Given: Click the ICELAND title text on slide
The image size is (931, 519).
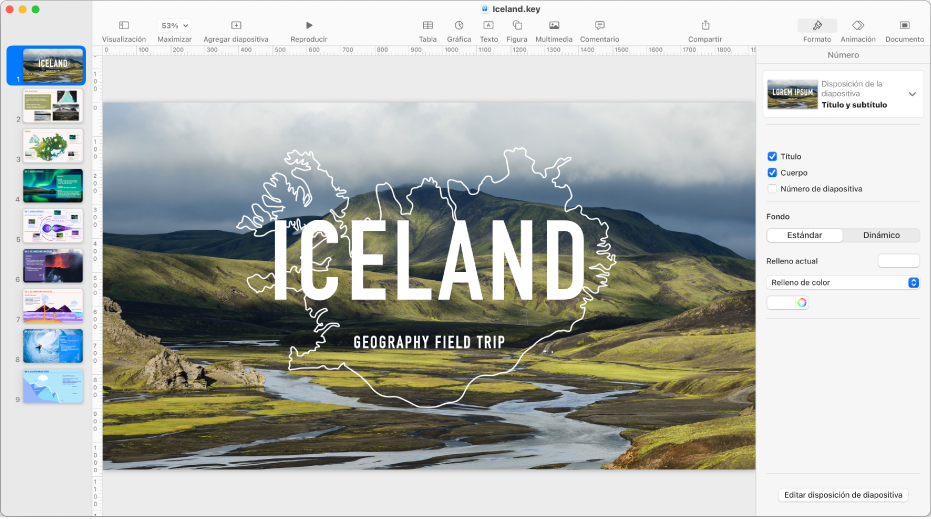Looking at the screenshot, I should point(429,260).
